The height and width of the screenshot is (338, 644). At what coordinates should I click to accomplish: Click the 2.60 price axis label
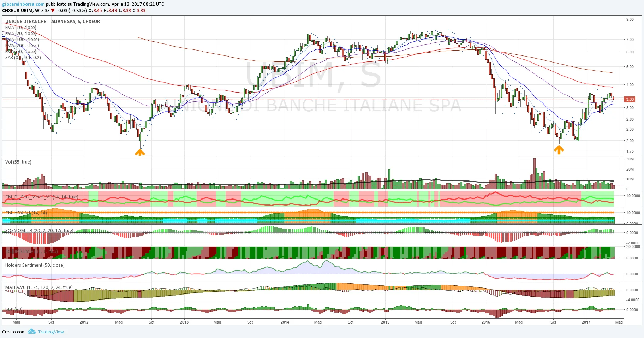[x=630, y=119]
